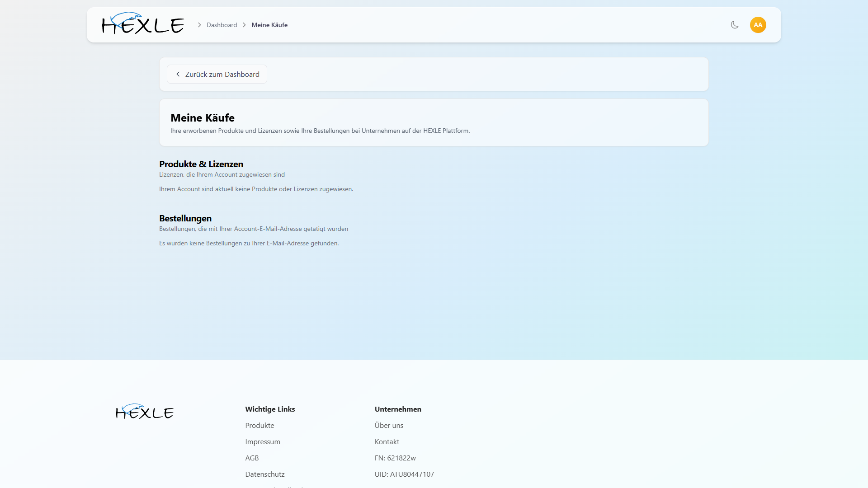
Task: Open the Datenschutz footer link
Action: coord(265,474)
